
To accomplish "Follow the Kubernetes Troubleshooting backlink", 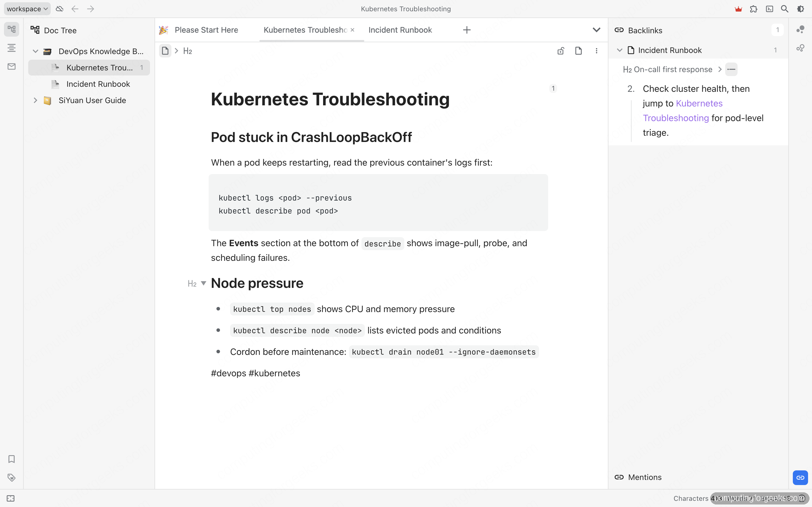I will tap(683, 111).
